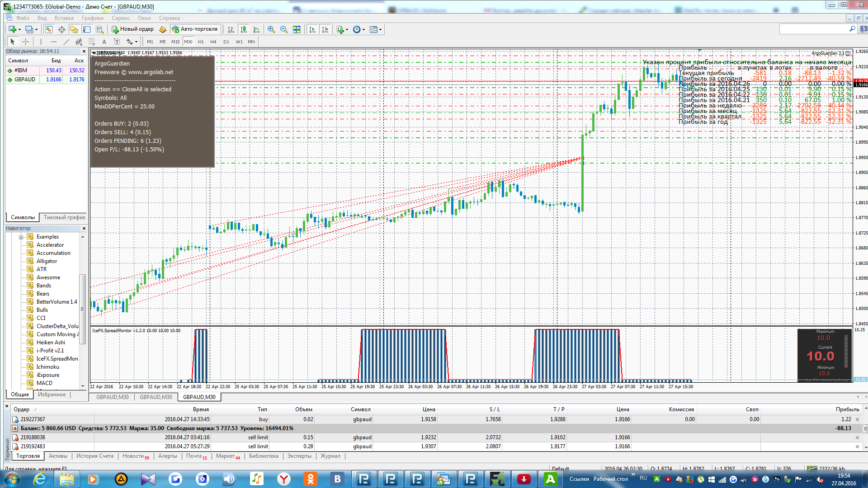The height and width of the screenshot is (488, 868).
Task: Select the Text 'A' drawing tool
Action: click(x=104, y=42)
